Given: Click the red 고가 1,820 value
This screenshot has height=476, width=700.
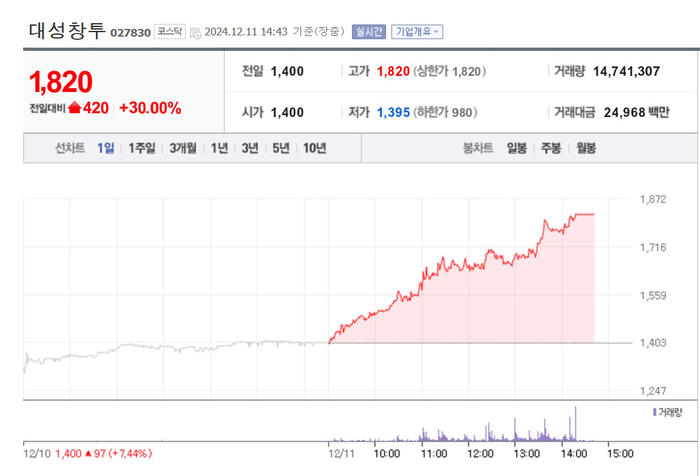Looking at the screenshot, I should click(x=393, y=71).
